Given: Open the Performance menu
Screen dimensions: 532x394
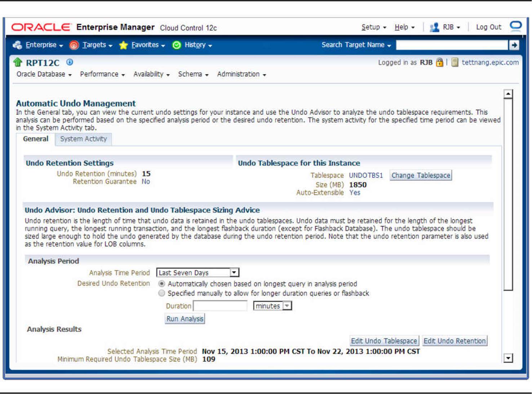Looking at the screenshot, I should pyautogui.click(x=102, y=74).
